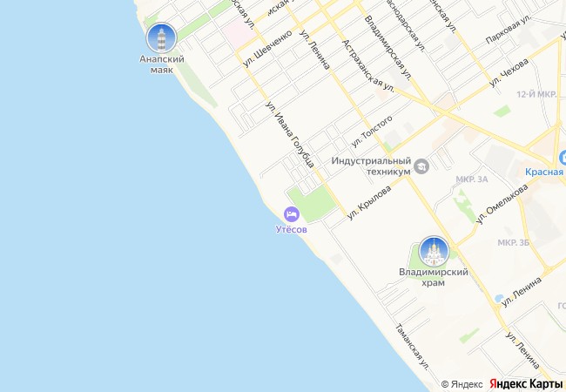Click the ул. Омелькова street label
The image size is (566, 392).
pyautogui.click(x=502, y=205)
